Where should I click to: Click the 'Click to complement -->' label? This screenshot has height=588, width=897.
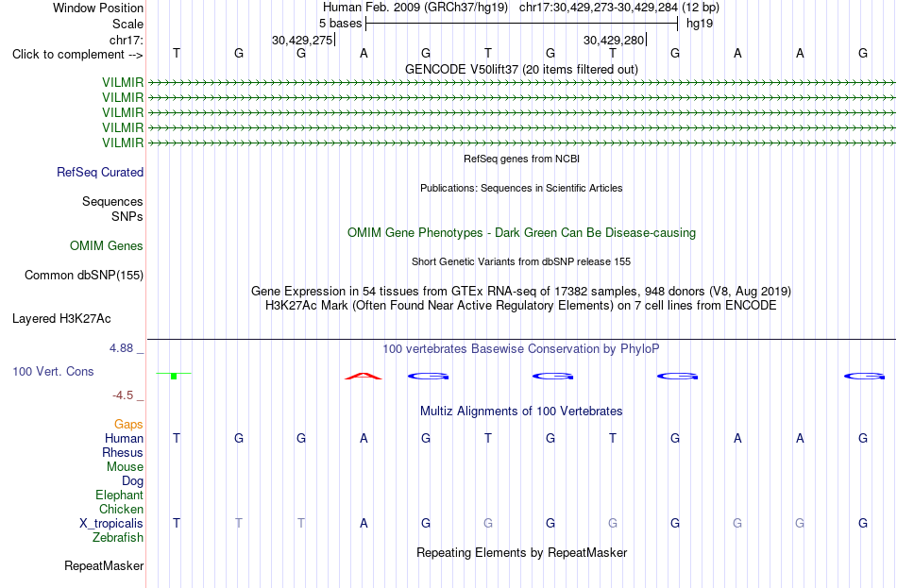click(77, 55)
